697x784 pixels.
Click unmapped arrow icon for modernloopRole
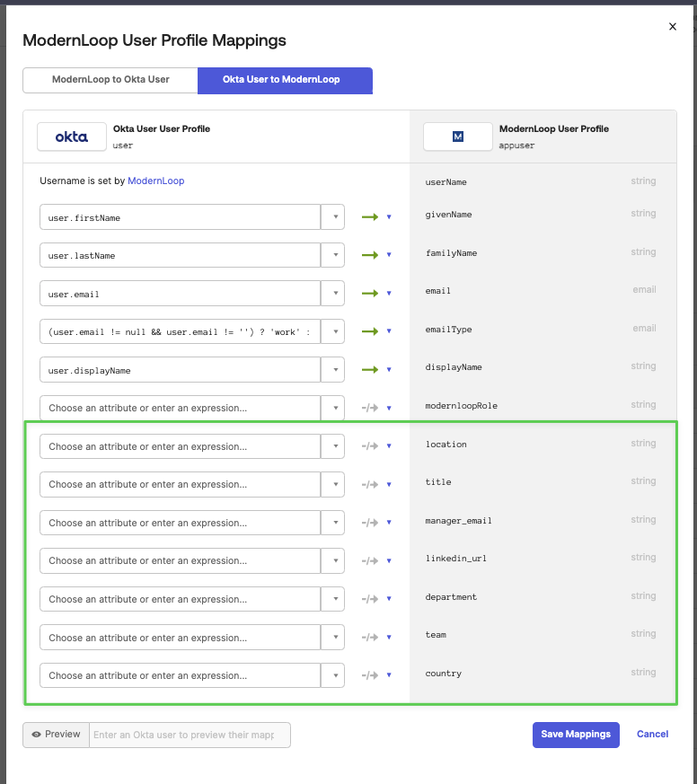click(370, 408)
